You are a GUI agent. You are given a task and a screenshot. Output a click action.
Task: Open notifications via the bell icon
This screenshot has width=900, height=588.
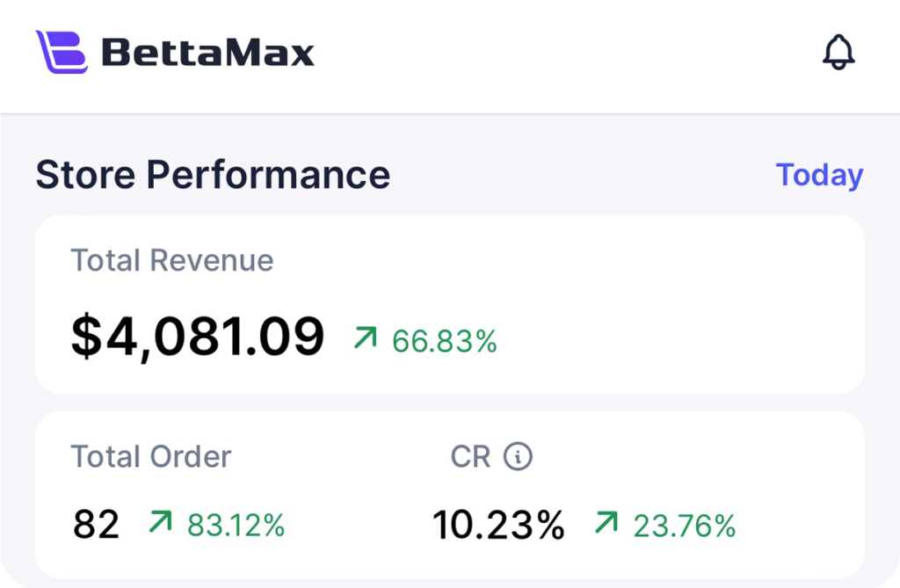pyautogui.click(x=838, y=53)
